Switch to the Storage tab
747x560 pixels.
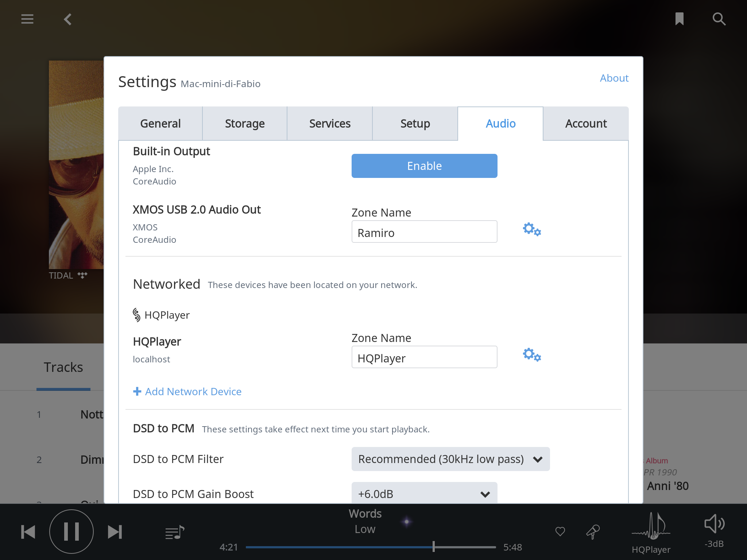(245, 124)
